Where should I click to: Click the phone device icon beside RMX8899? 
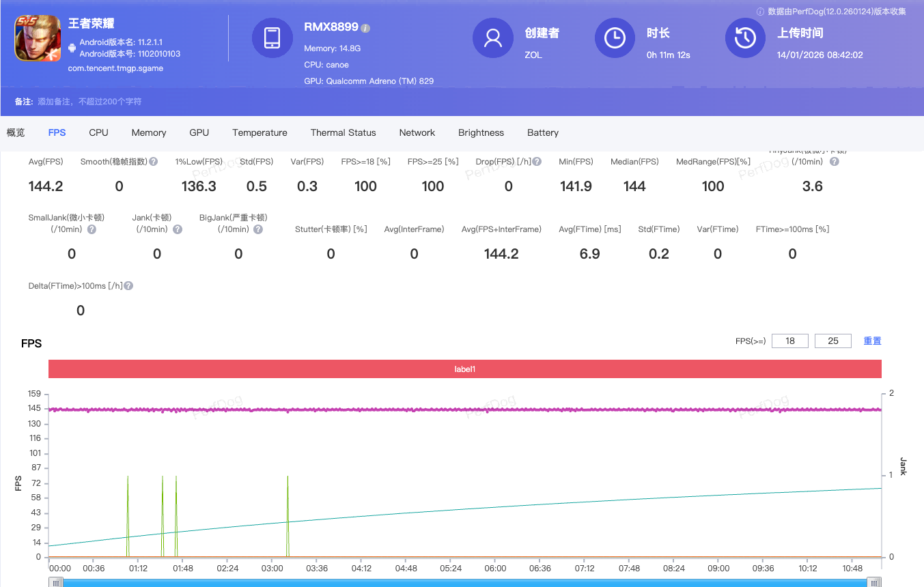(x=272, y=39)
